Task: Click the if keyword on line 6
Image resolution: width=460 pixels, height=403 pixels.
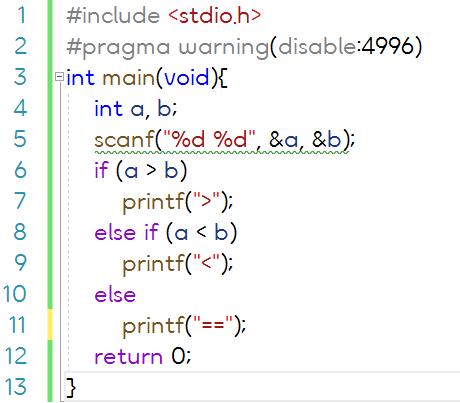Action: click(x=101, y=170)
